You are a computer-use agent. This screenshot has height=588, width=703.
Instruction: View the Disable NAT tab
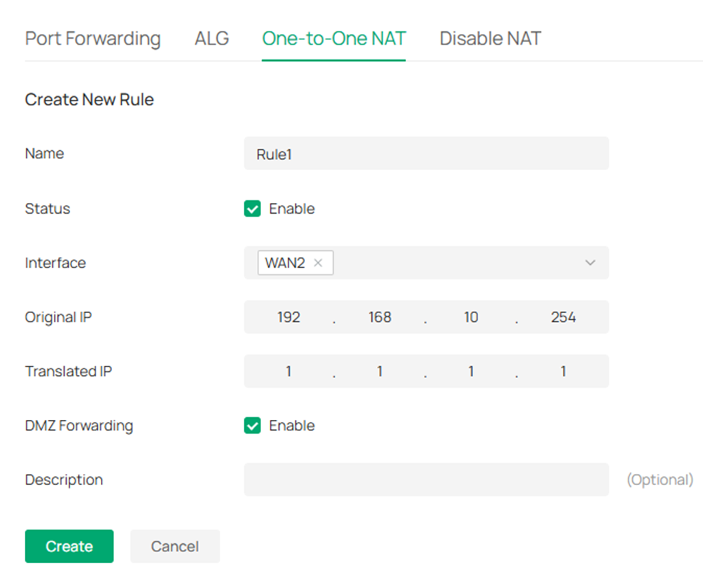[x=490, y=38]
